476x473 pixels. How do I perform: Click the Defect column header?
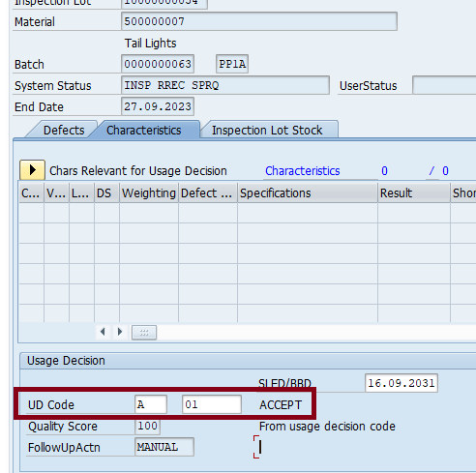[208, 193]
